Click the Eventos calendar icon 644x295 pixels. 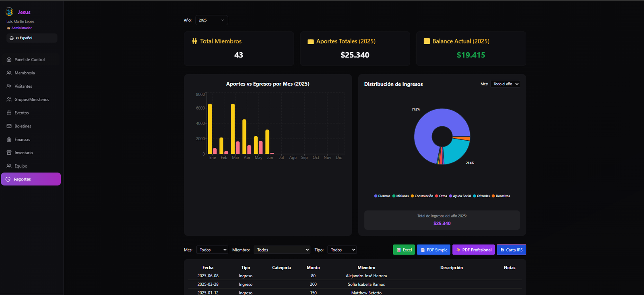pos(9,113)
